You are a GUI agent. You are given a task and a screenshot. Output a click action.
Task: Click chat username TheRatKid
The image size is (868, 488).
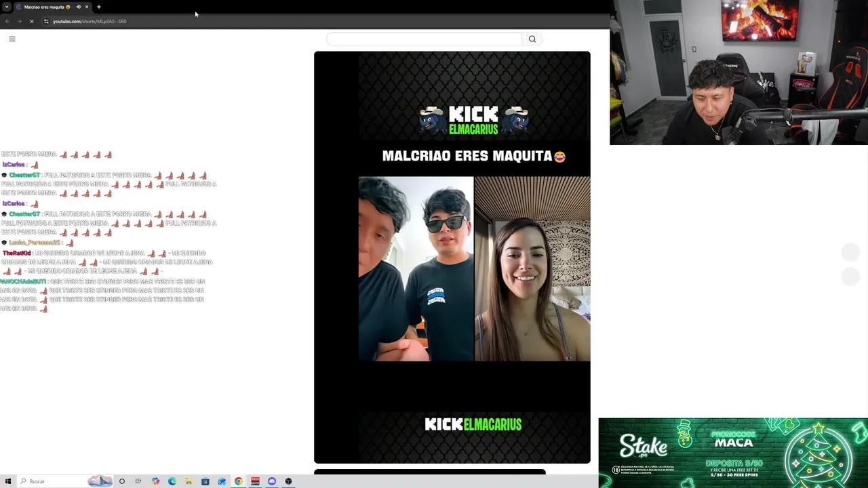(x=17, y=253)
